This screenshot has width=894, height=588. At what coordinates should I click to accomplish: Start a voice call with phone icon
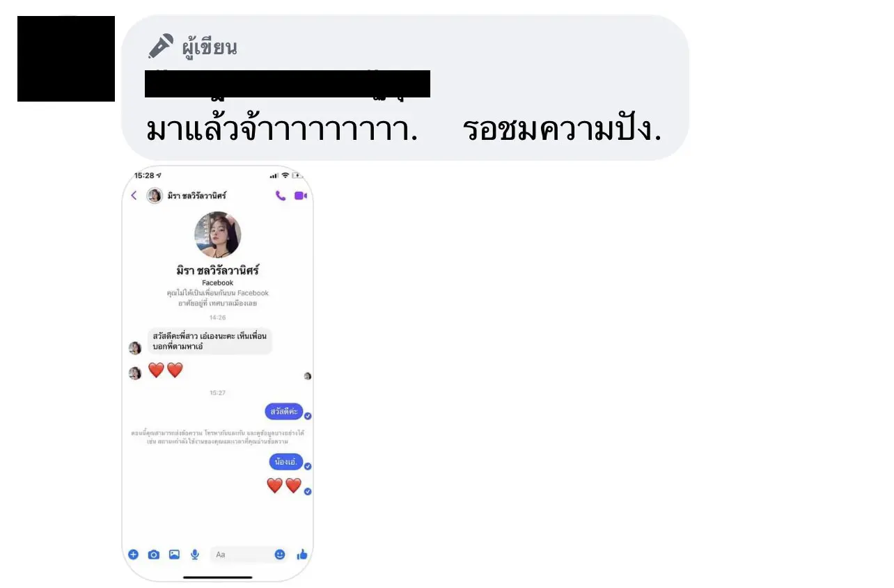(281, 196)
